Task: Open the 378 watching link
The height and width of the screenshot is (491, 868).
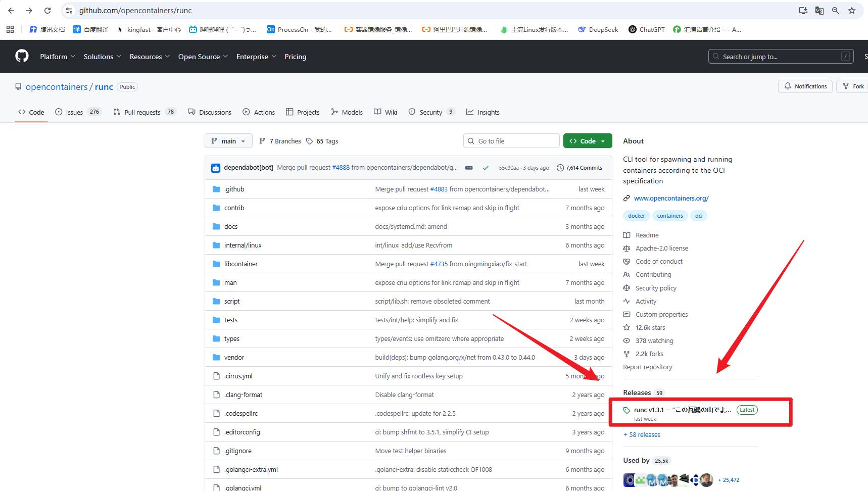Action: (654, 340)
